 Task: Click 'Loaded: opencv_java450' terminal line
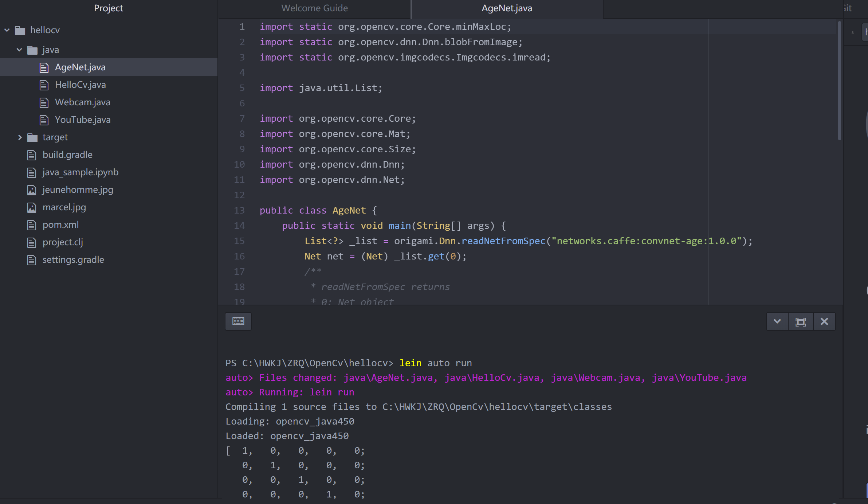click(287, 436)
